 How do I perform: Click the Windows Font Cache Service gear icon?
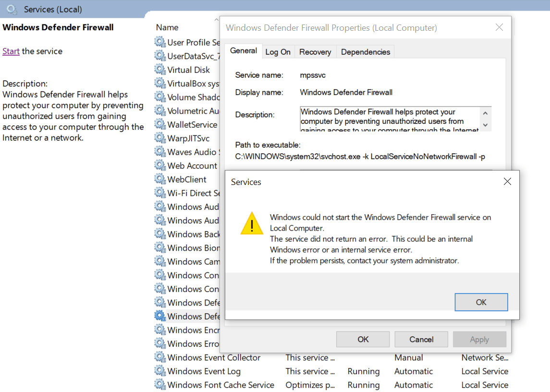tap(160, 384)
